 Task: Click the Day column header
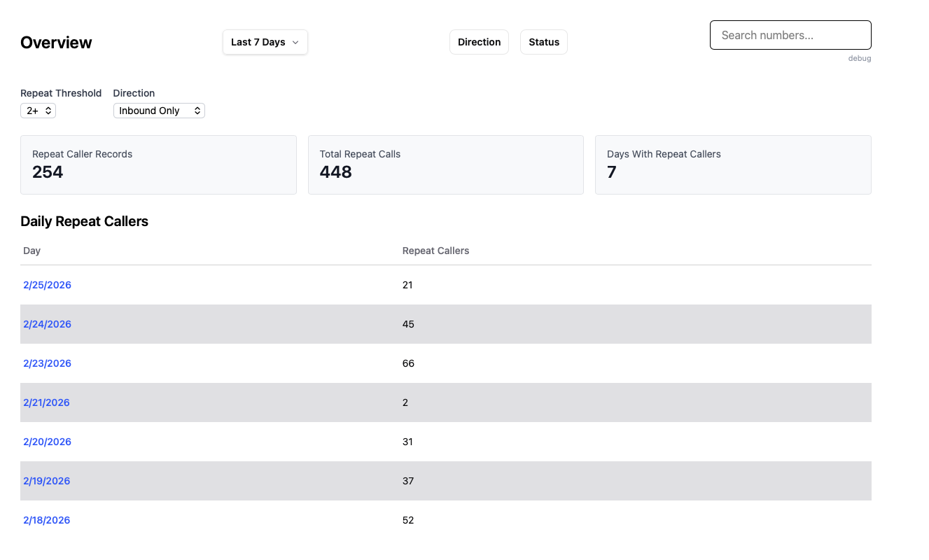point(32,251)
